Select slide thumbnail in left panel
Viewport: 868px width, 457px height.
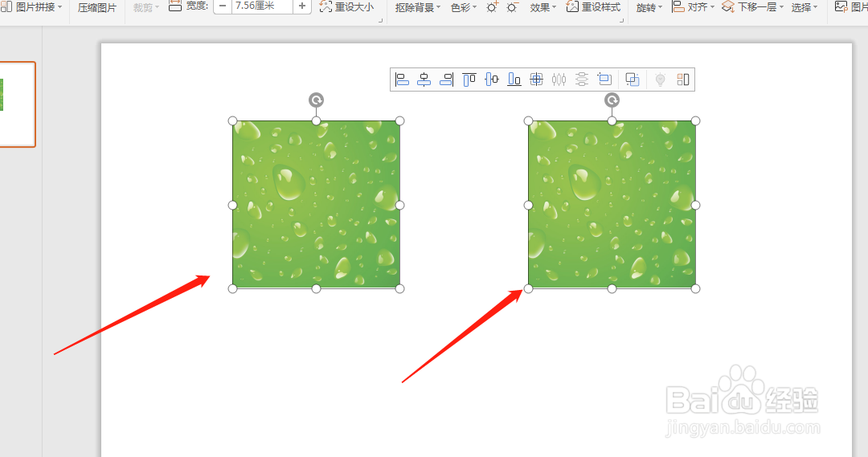(x=17, y=104)
